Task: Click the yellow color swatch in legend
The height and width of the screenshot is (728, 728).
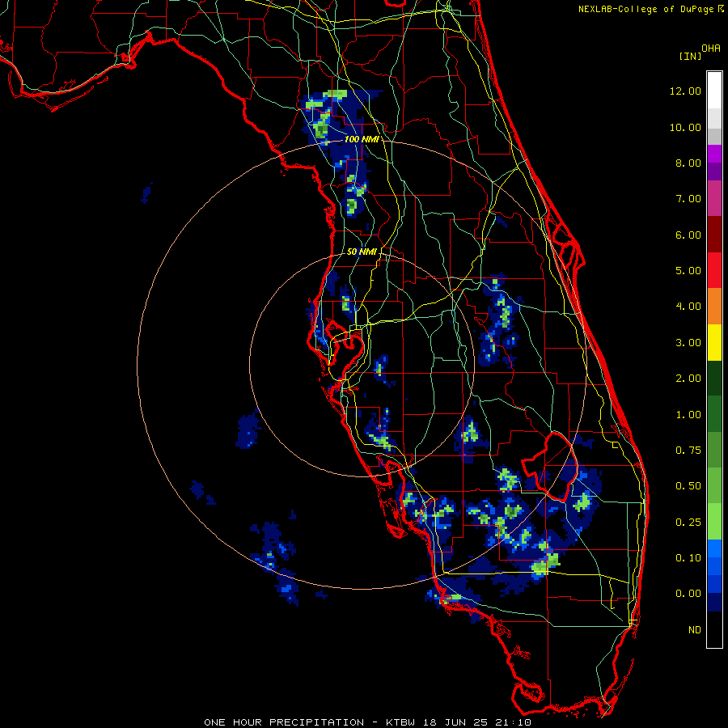Action: (x=714, y=342)
